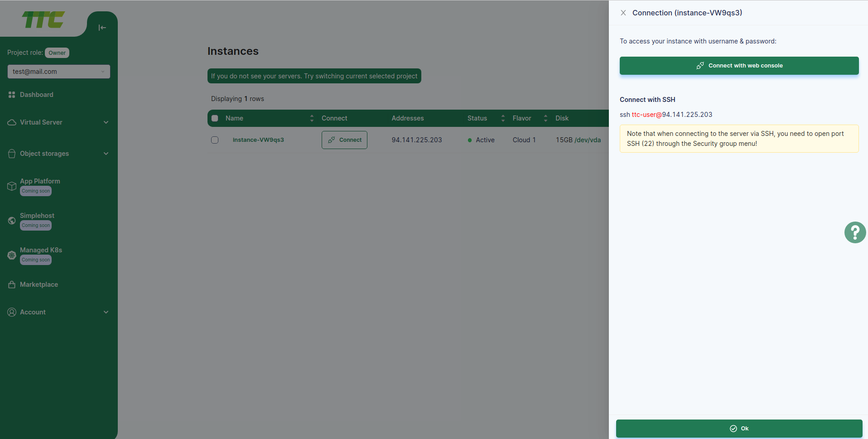Click the green Active status dot
Image resolution: width=868 pixels, height=439 pixels.
click(x=470, y=140)
